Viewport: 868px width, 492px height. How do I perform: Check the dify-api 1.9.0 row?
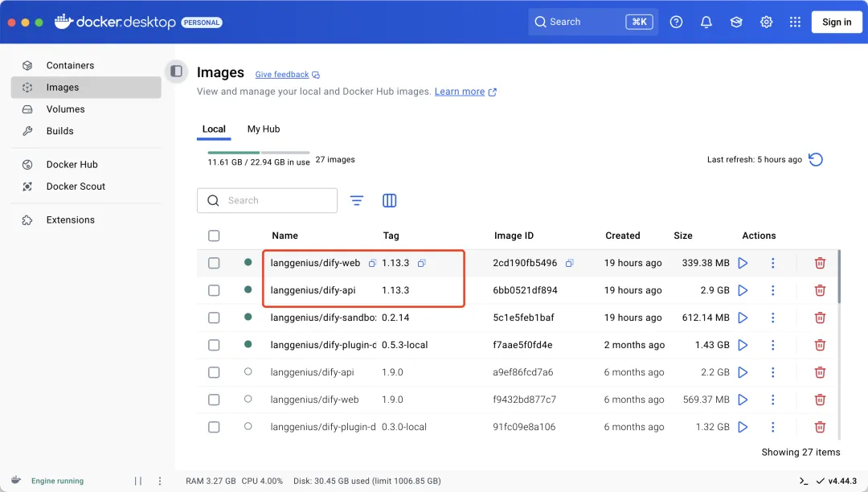tap(214, 372)
